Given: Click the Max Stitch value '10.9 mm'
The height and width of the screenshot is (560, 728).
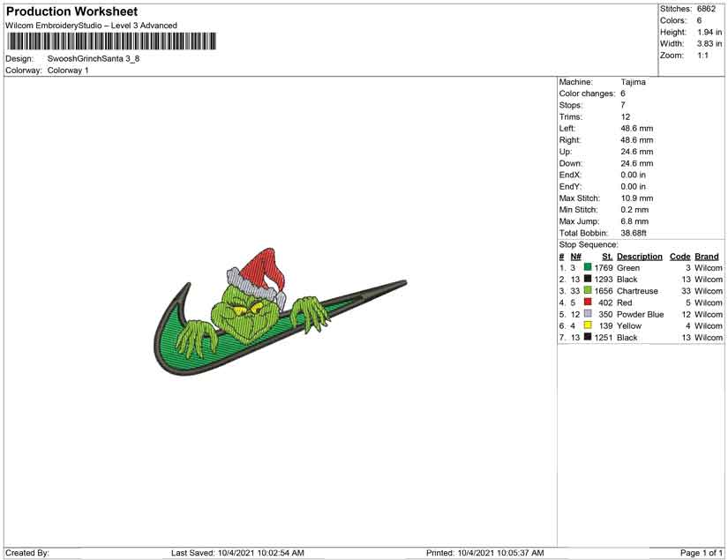Looking at the screenshot, I should pyautogui.click(x=637, y=198).
